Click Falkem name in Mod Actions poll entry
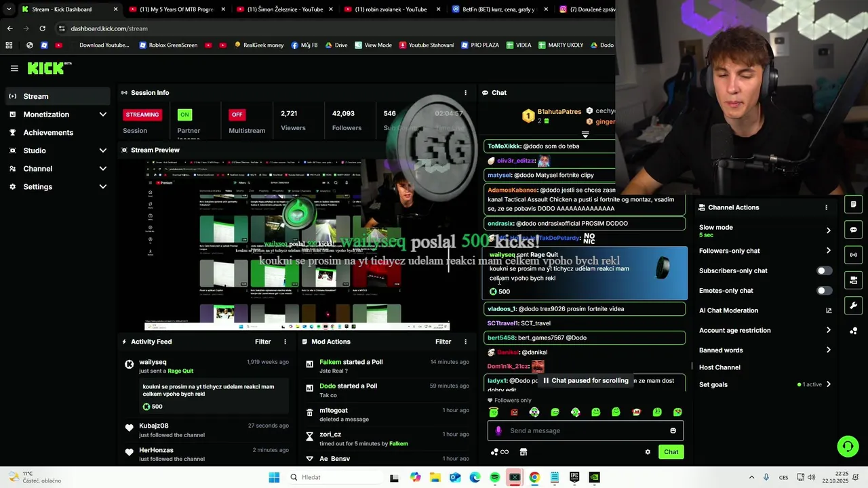This screenshot has width=868, height=488. tap(330, 362)
